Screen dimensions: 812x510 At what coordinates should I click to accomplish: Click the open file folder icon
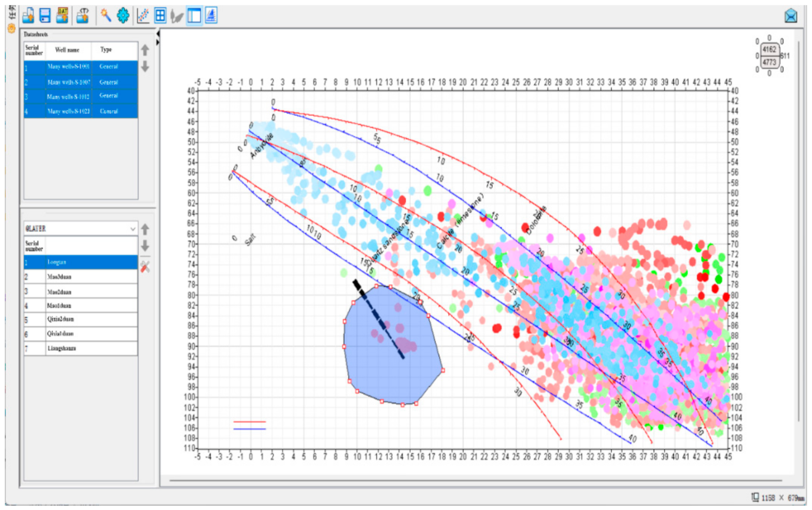28,16
